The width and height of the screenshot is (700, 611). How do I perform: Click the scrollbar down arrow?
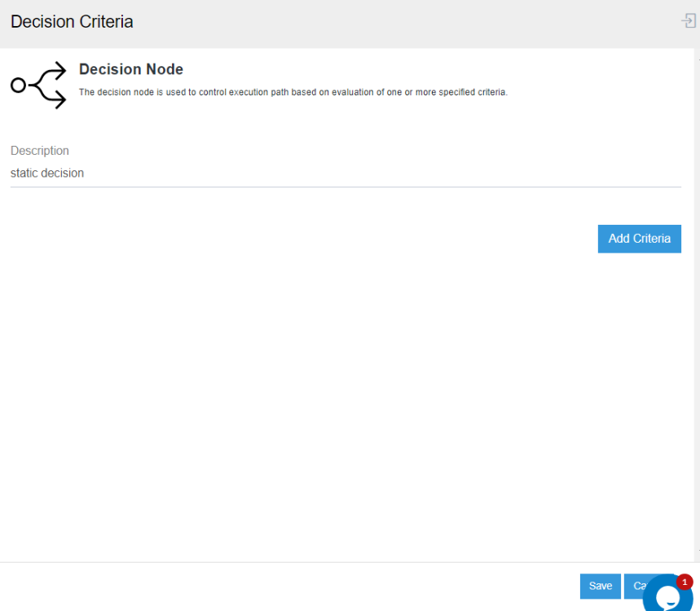(x=697, y=553)
